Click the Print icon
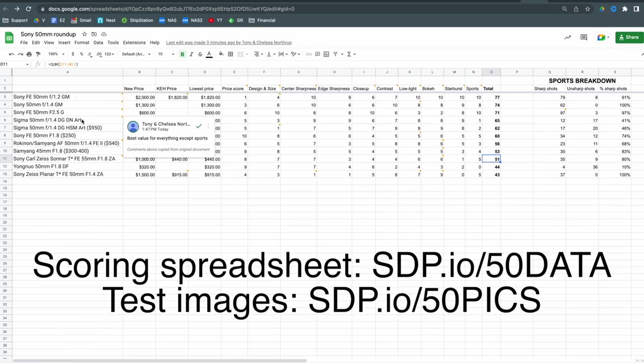 coord(29,54)
